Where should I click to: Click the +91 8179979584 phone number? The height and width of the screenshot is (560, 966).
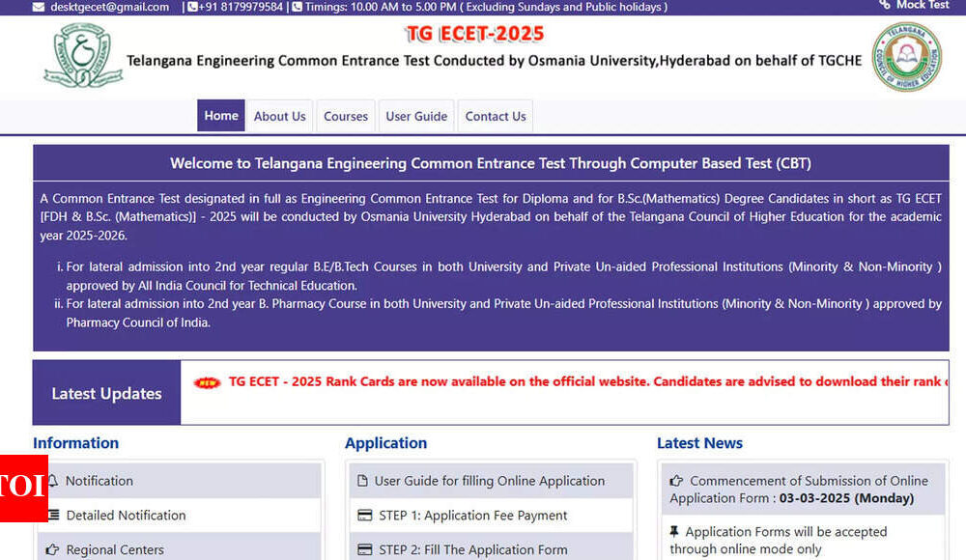(241, 8)
